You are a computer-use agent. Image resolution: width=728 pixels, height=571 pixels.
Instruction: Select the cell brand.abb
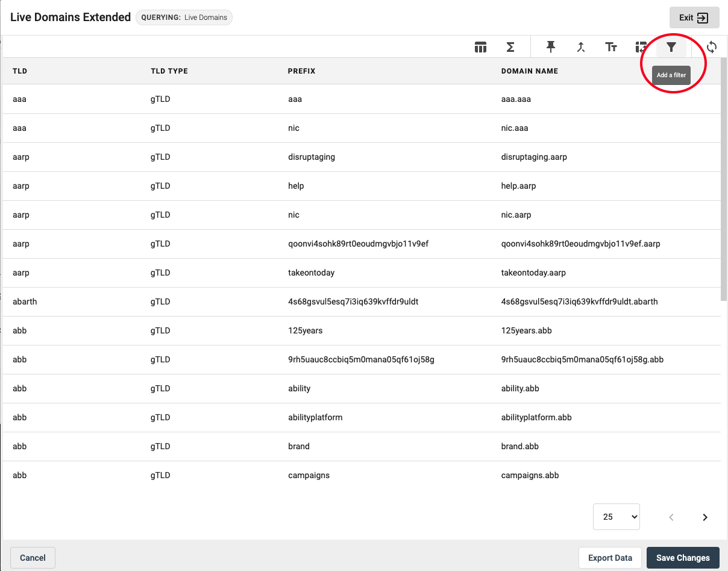click(520, 446)
